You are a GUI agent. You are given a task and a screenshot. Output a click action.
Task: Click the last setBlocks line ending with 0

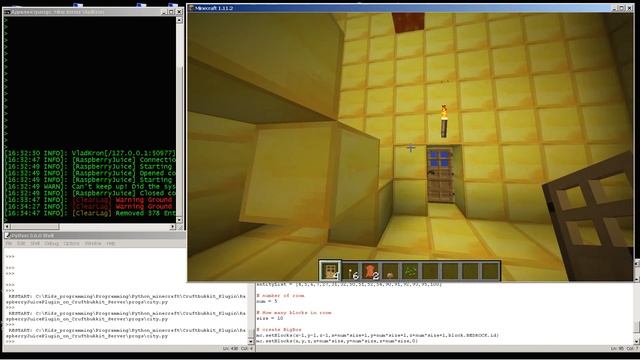click(337, 340)
